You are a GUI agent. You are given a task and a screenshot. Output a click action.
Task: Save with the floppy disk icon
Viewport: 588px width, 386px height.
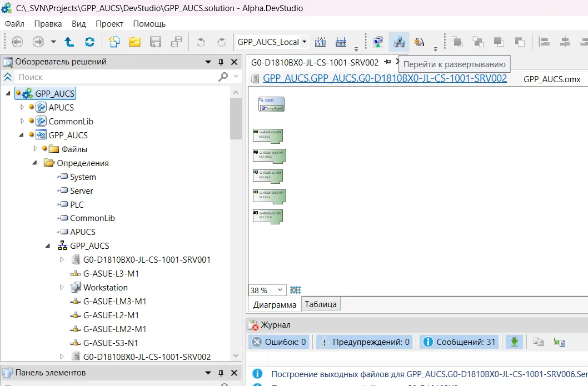coord(155,42)
